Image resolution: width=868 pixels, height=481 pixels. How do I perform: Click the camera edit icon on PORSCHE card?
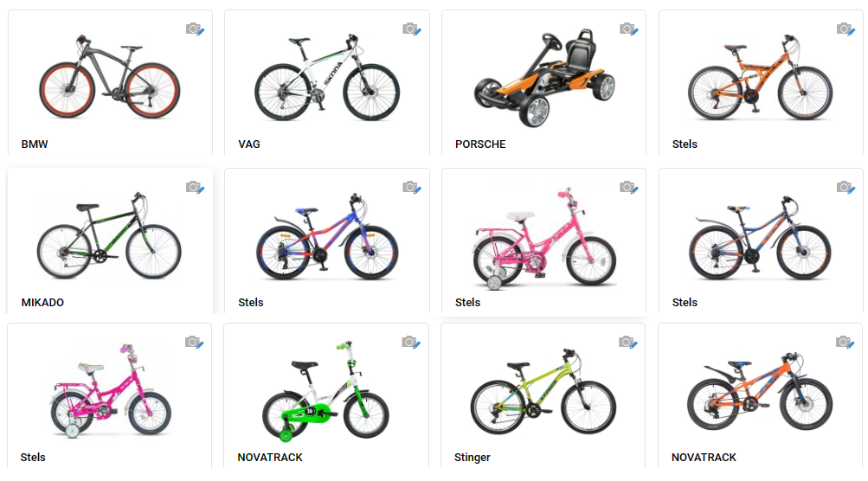(629, 29)
